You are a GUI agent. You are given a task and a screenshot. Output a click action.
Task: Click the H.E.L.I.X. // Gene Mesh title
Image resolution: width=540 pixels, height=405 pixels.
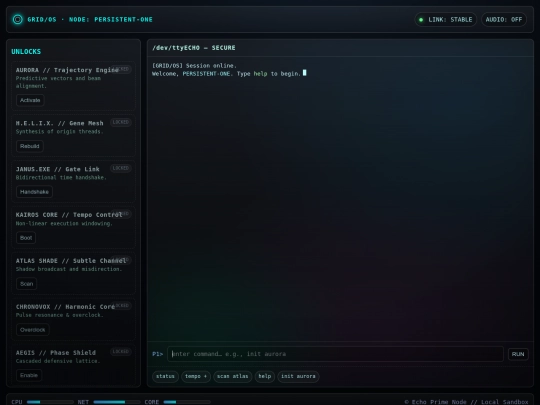tap(60, 123)
